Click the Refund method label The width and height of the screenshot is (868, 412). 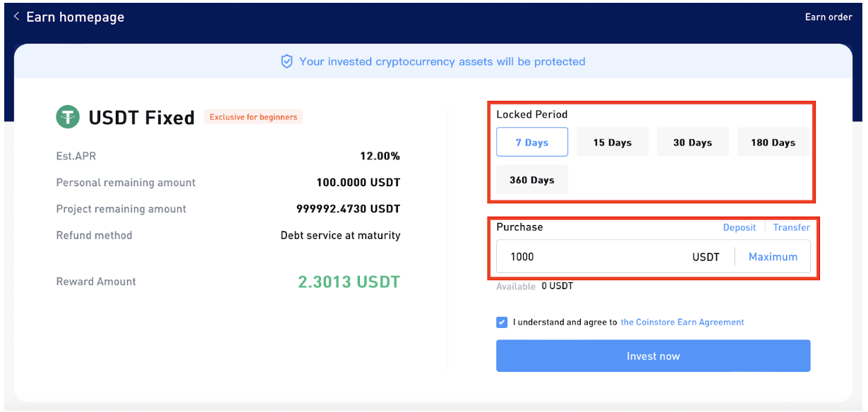[x=94, y=236]
